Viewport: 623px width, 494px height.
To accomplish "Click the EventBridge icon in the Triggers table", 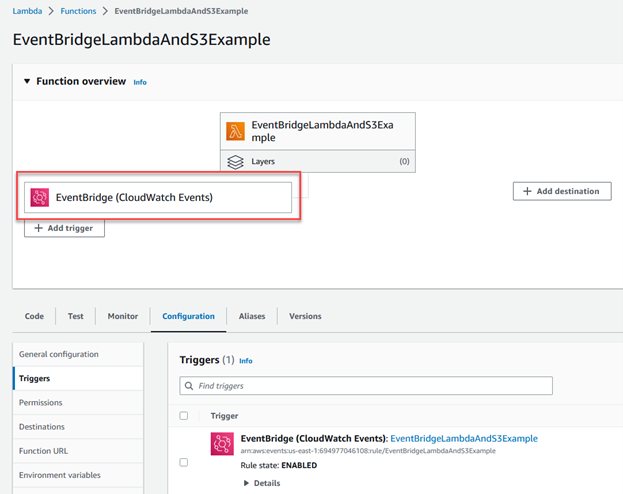I will click(x=222, y=444).
